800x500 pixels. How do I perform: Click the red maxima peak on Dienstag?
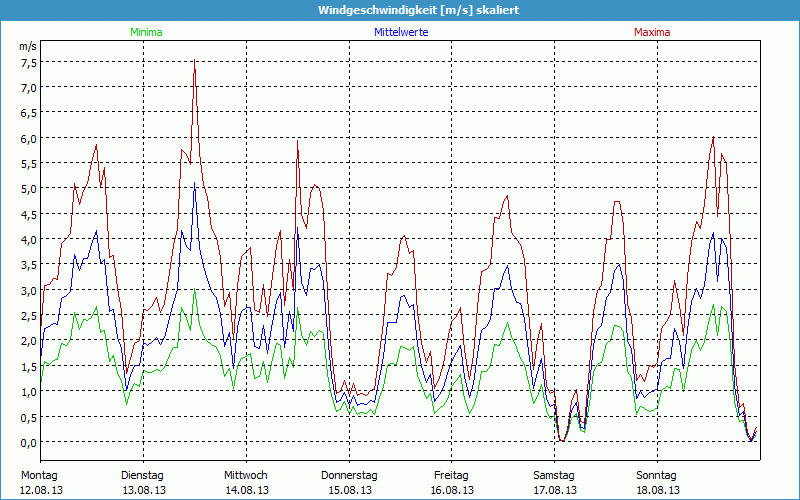tap(194, 61)
